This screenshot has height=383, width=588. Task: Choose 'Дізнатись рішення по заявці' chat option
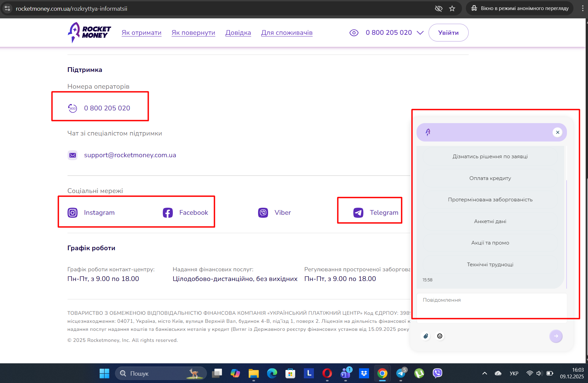pyautogui.click(x=490, y=157)
